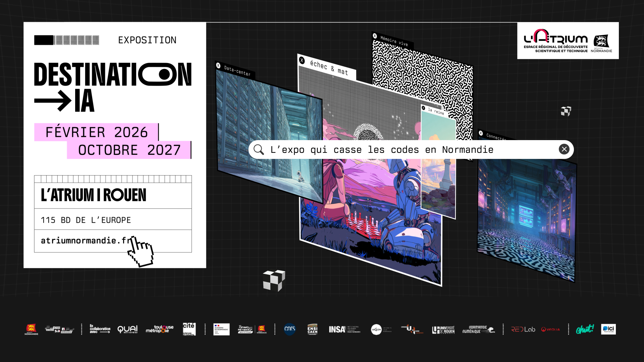
Task: Click the pink FÉVRIER 2026 date label
Action: pos(96,132)
